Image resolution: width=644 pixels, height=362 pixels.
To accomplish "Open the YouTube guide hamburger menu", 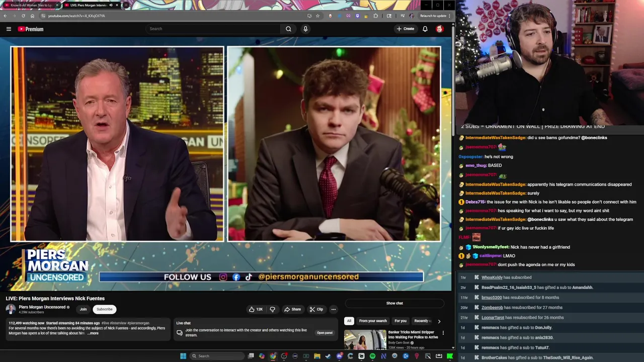I will tap(9, 29).
